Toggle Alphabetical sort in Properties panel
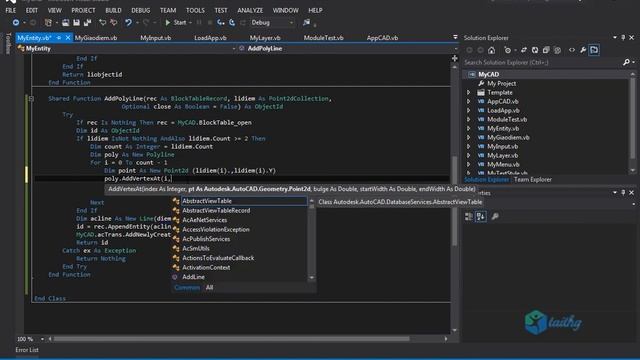Viewport: 640px width, 360px height. [x=481, y=216]
